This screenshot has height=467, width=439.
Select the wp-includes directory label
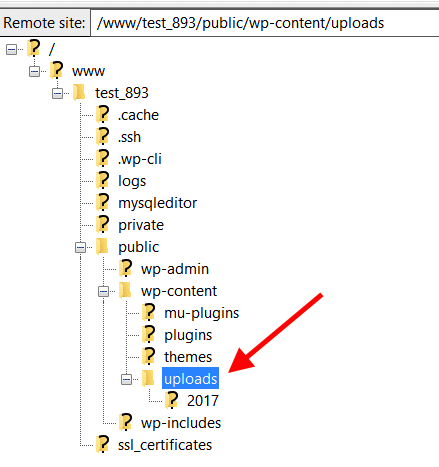[181, 423]
